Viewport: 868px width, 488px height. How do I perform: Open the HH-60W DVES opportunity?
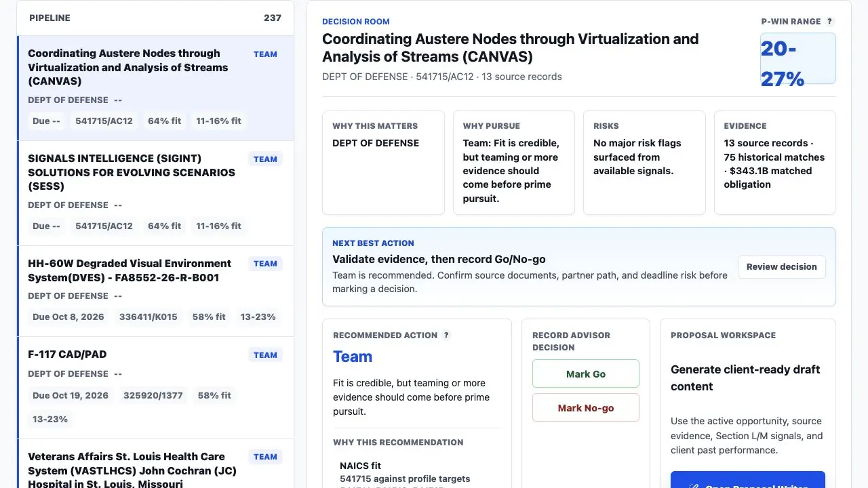[x=155, y=291]
